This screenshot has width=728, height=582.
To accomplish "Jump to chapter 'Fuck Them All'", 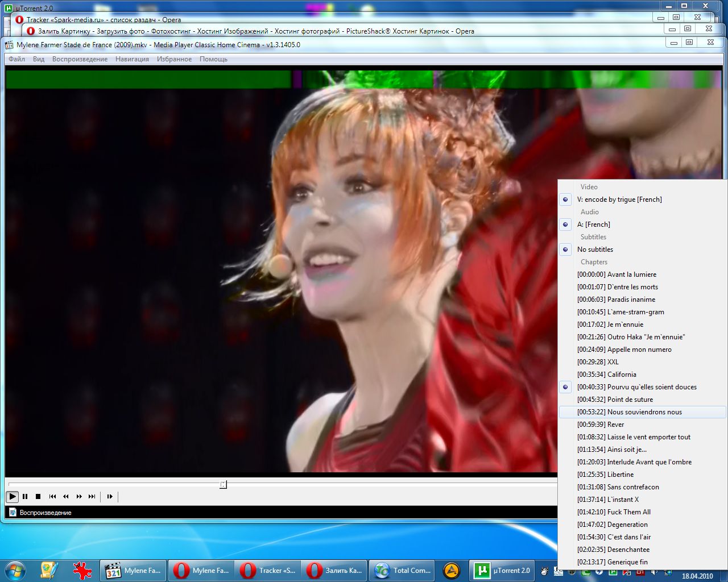I will [x=643, y=512].
